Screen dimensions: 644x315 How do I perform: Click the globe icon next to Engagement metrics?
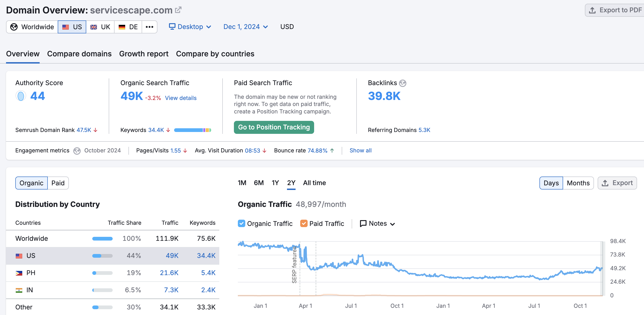coord(77,151)
